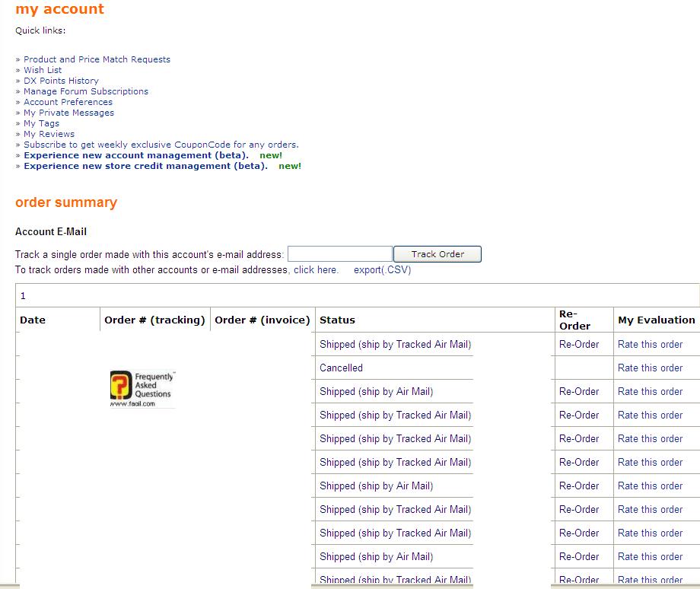Viewport: 700px width, 589px height.
Task: Open the Cancelled order status link
Action: [x=341, y=368]
